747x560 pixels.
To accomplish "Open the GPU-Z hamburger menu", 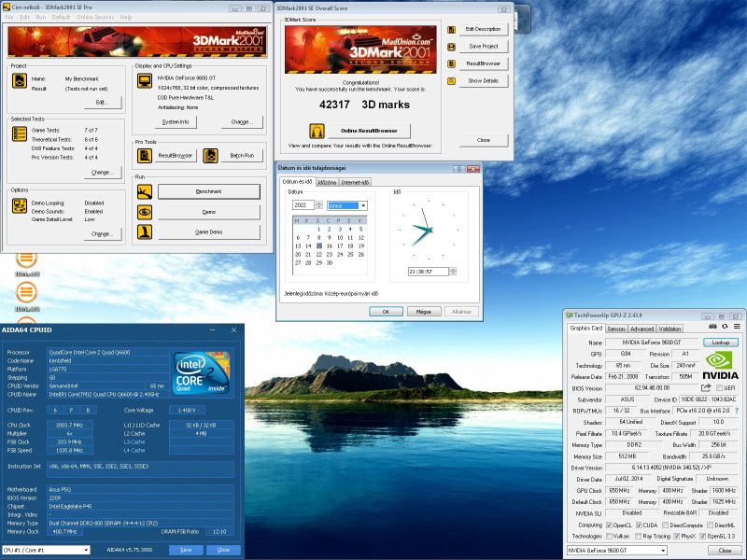I will pyautogui.click(x=737, y=326).
